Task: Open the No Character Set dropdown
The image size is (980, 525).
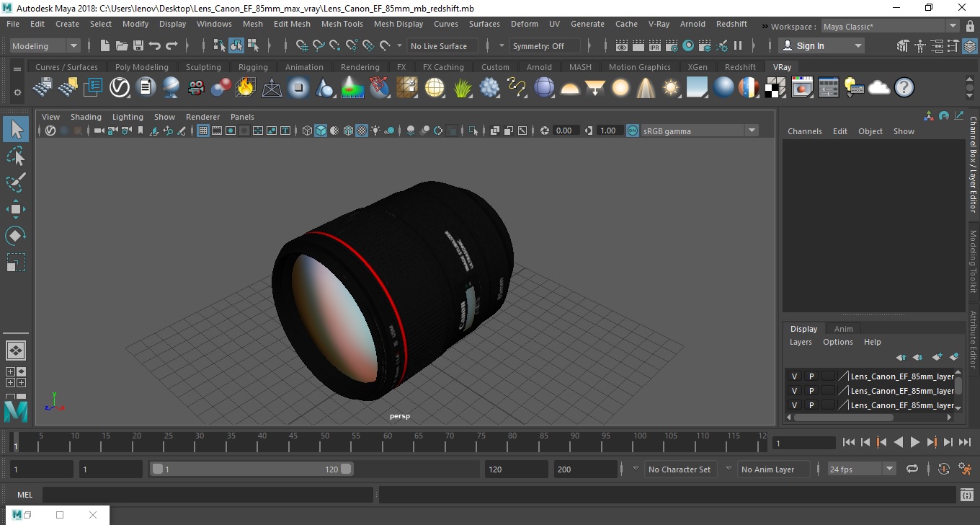Action: 636,469
